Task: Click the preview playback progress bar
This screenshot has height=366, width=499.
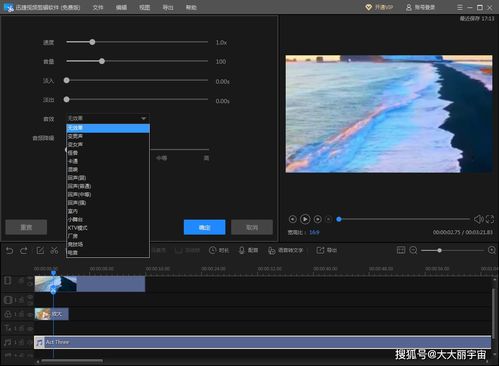Action: point(403,219)
